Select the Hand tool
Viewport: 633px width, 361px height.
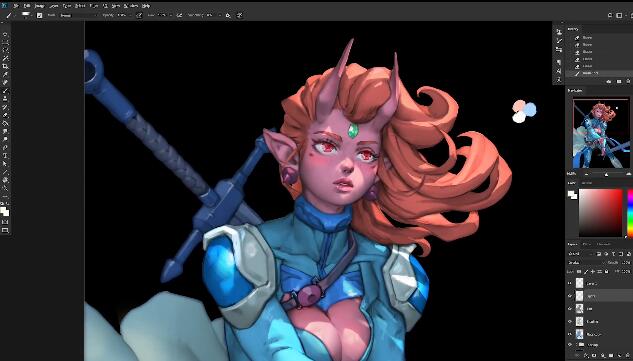point(5,180)
